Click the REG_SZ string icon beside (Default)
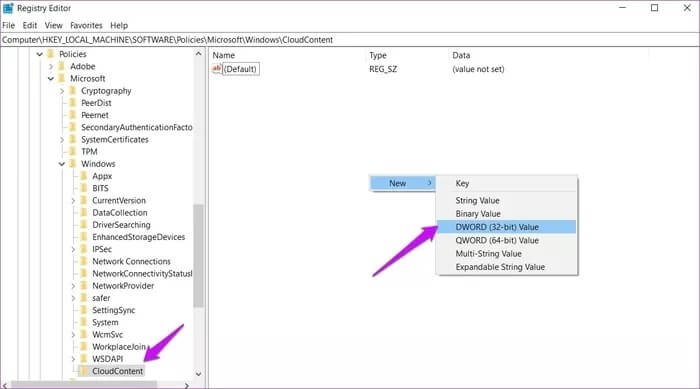700x389 pixels. tap(217, 69)
